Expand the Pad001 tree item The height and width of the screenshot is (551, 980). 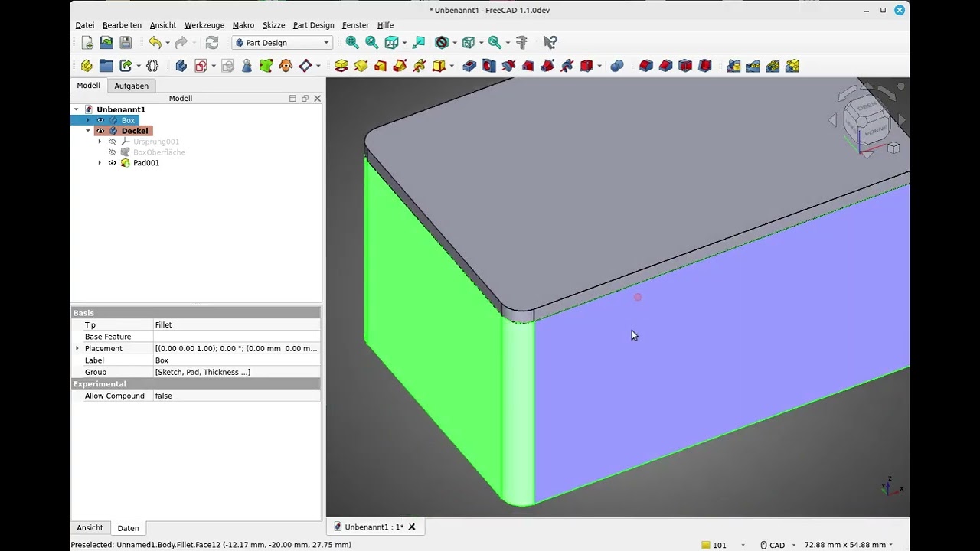click(x=100, y=163)
